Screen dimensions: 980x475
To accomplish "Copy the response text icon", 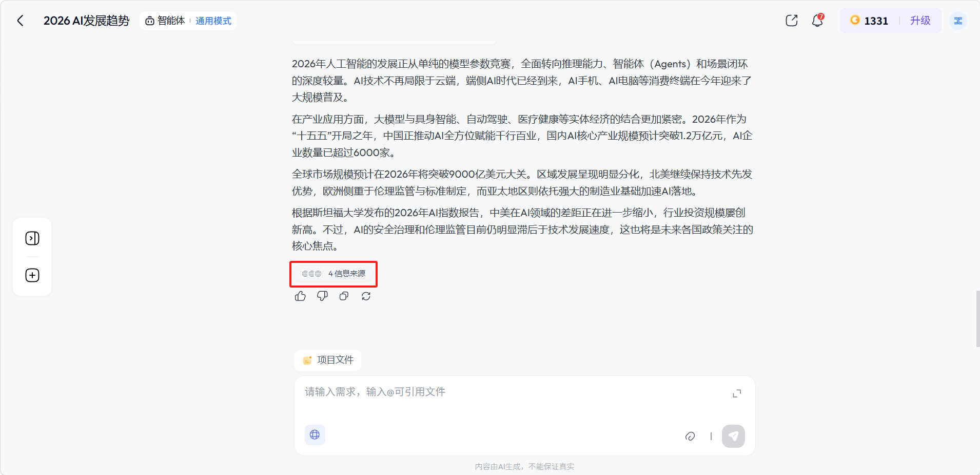I will pos(344,296).
